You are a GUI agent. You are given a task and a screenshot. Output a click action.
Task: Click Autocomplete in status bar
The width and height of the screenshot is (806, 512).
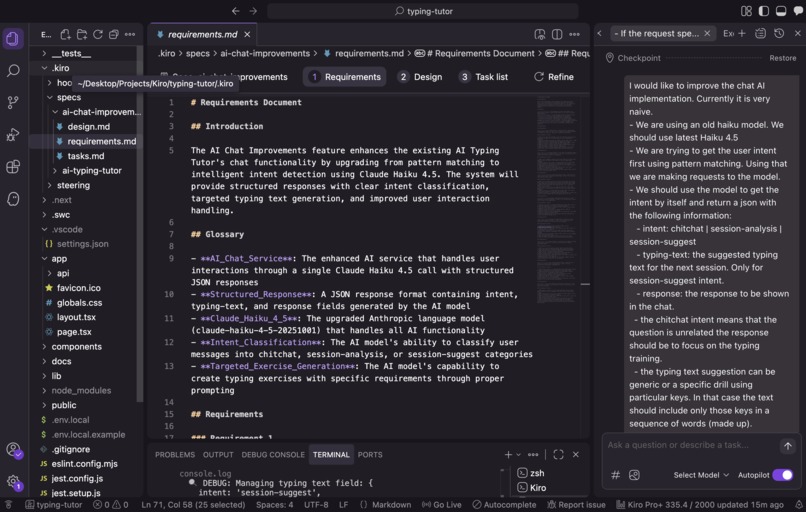[504, 505]
